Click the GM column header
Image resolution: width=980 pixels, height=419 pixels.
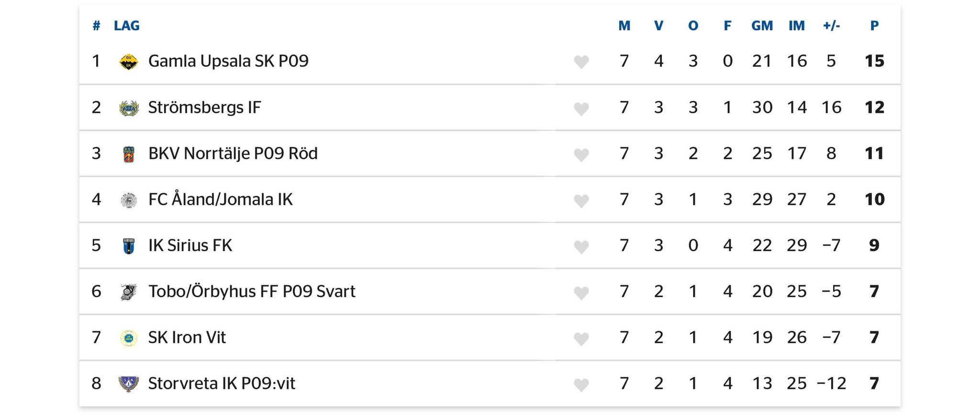coord(762,26)
